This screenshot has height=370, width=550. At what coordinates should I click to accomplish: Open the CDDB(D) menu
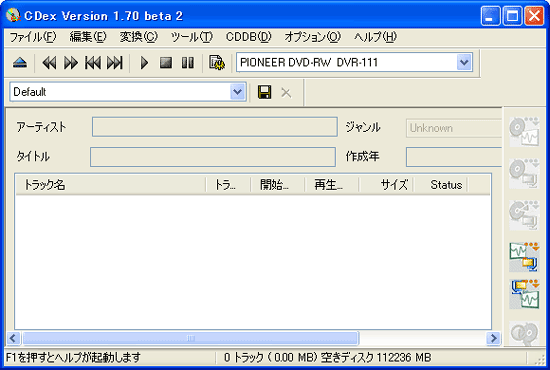point(248,37)
